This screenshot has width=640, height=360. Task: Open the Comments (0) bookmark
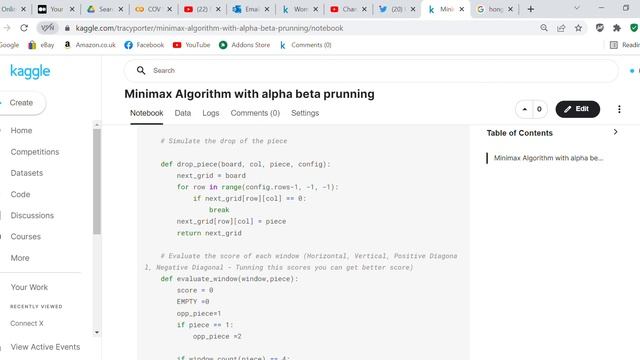[305, 45]
